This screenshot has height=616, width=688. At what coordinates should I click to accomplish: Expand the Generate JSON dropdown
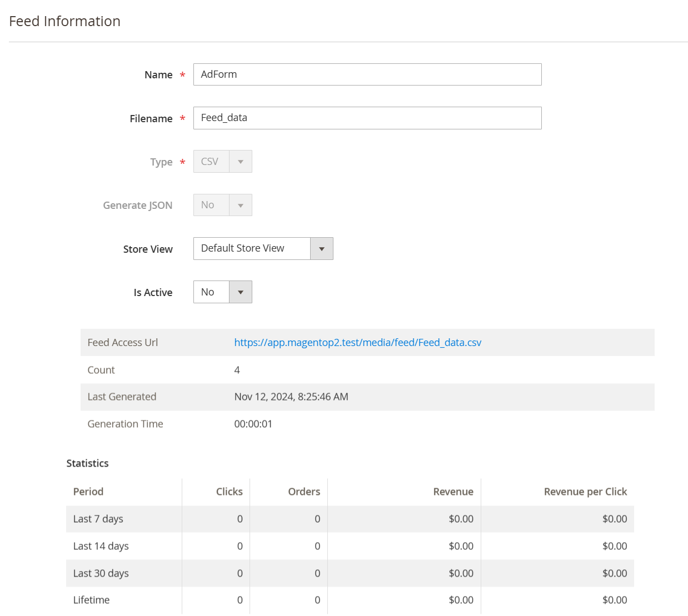pyautogui.click(x=222, y=205)
